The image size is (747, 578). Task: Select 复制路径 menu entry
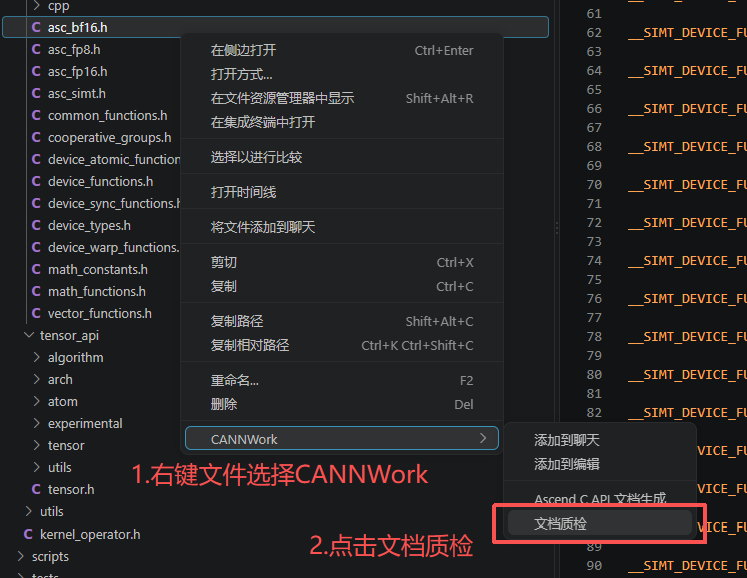point(342,321)
